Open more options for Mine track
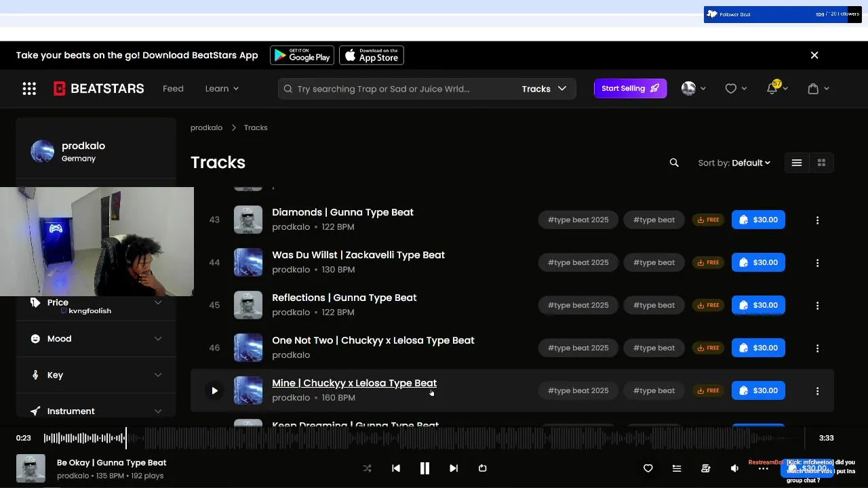Image resolution: width=868 pixels, height=488 pixels. [817, 391]
